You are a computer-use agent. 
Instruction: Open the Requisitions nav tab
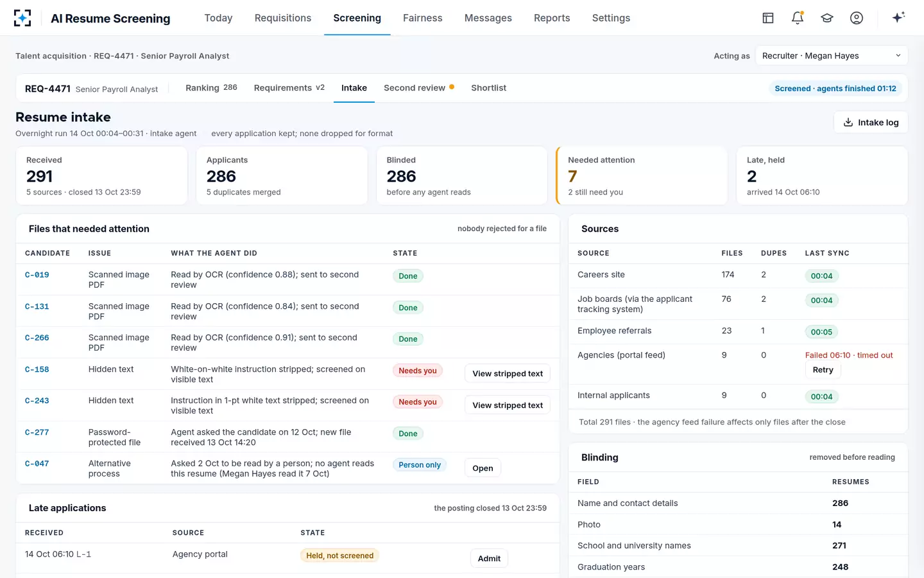click(283, 18)
